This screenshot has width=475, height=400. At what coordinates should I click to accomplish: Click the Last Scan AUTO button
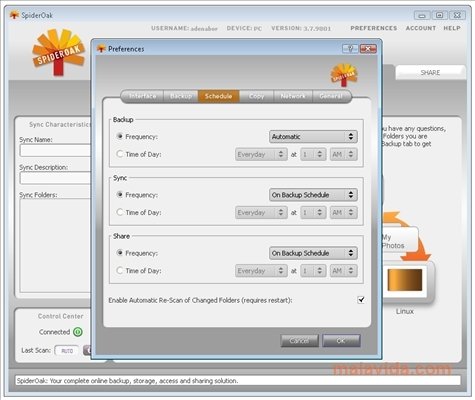(67, 351)
